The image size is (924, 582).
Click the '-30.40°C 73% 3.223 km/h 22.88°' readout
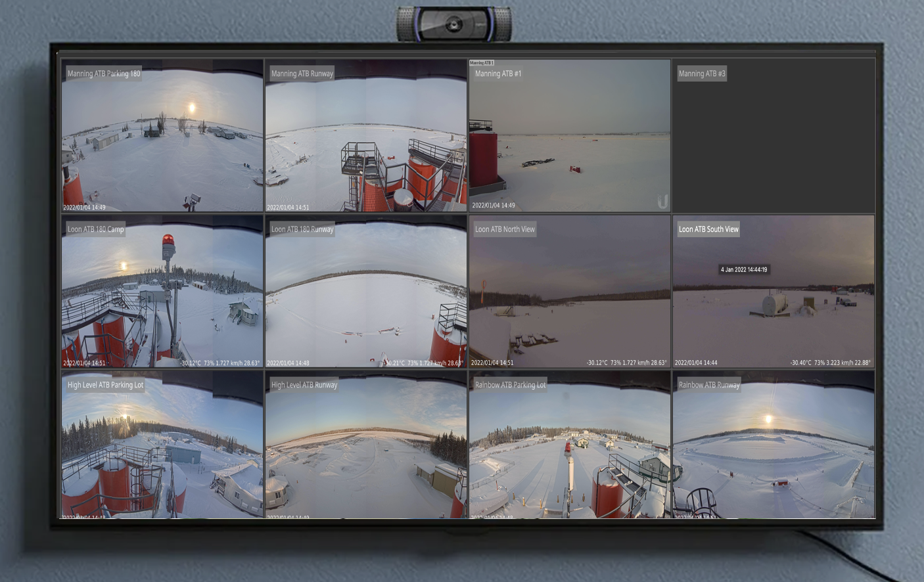[x=830, y=363]
